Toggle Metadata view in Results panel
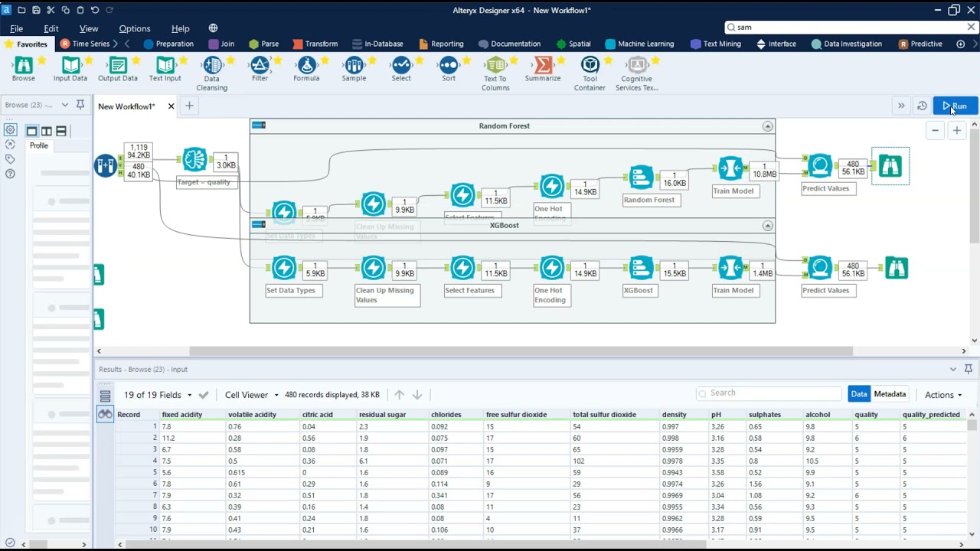The height and width of the screenshot is (551, 980). coord(890,394)
